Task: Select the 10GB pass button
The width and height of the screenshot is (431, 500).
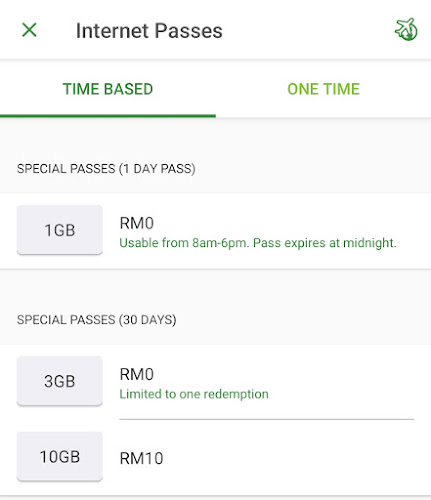Action: pyautogui.click(x=60, y=457)
